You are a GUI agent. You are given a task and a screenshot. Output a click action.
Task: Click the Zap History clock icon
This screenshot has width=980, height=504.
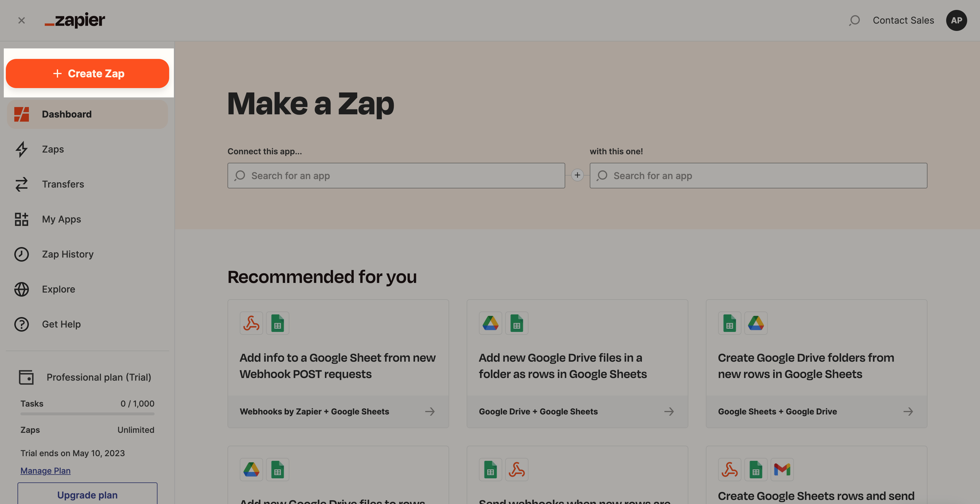tap(21, 254)
